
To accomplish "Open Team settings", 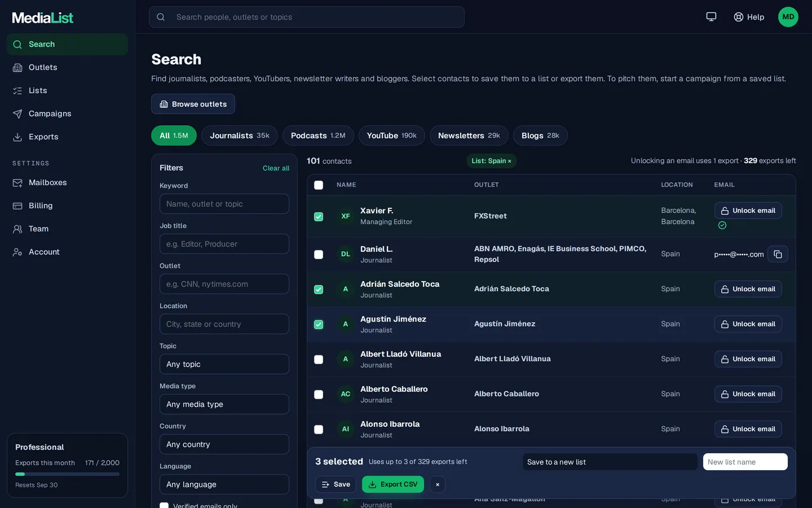I will [x=67, y=229].
